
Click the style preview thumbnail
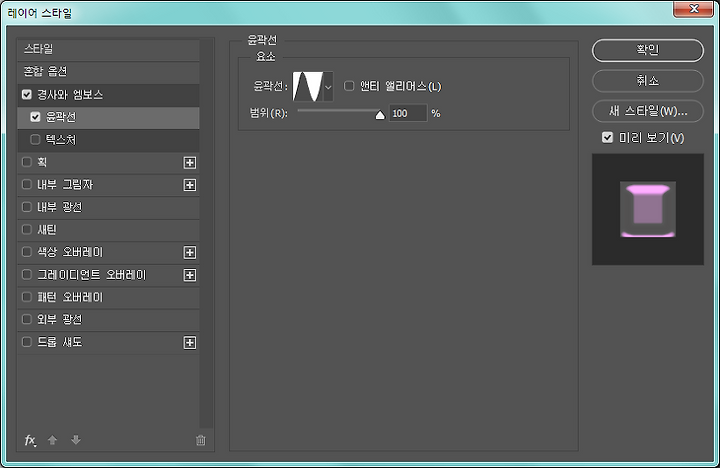click(x=647, y=209)
